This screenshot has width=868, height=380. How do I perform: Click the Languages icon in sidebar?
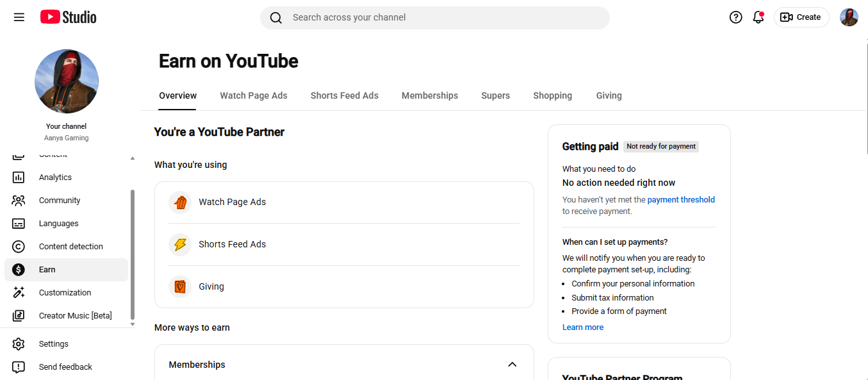coord(19,224)
